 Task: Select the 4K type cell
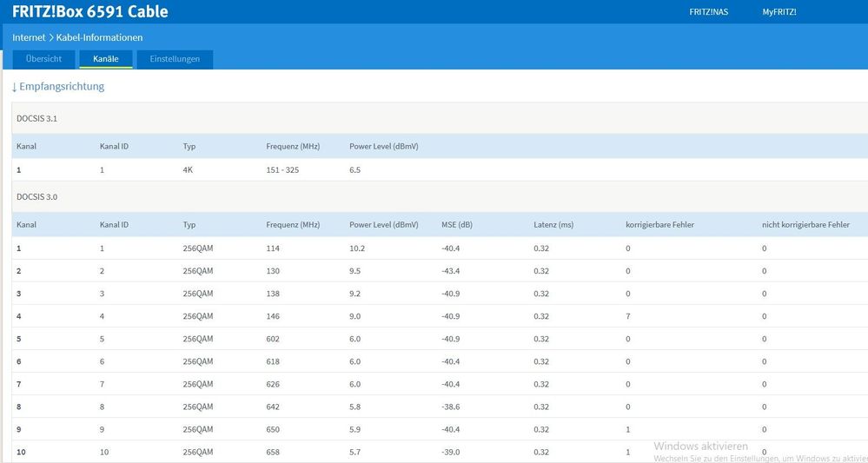click(x=188, y=170)
